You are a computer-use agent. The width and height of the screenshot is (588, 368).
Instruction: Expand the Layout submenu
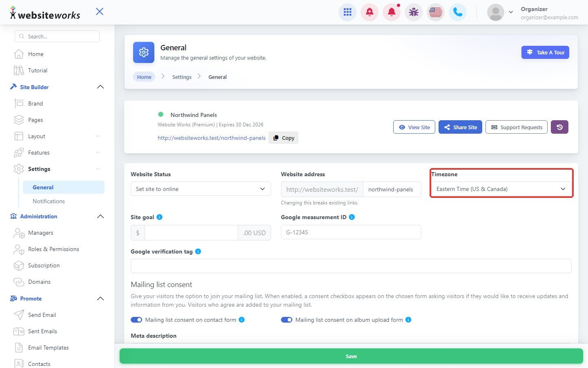98,136
